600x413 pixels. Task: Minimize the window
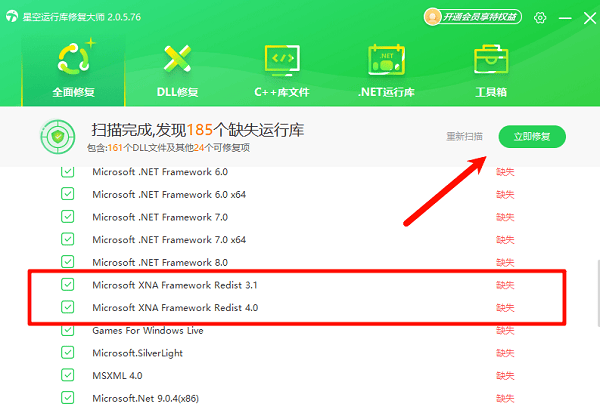click(x=565, y=18)
